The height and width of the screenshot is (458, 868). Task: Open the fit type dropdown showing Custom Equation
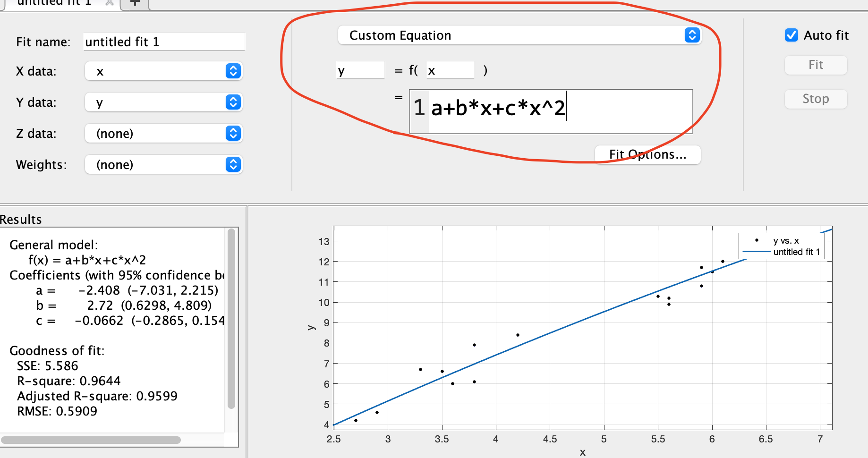tap(519, 35)
